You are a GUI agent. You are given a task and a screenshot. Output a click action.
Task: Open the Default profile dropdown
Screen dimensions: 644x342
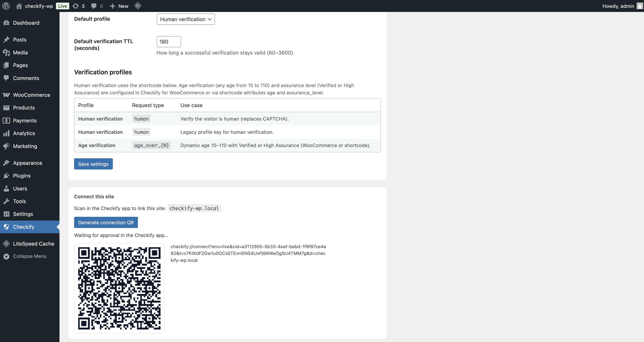(186, 19)
